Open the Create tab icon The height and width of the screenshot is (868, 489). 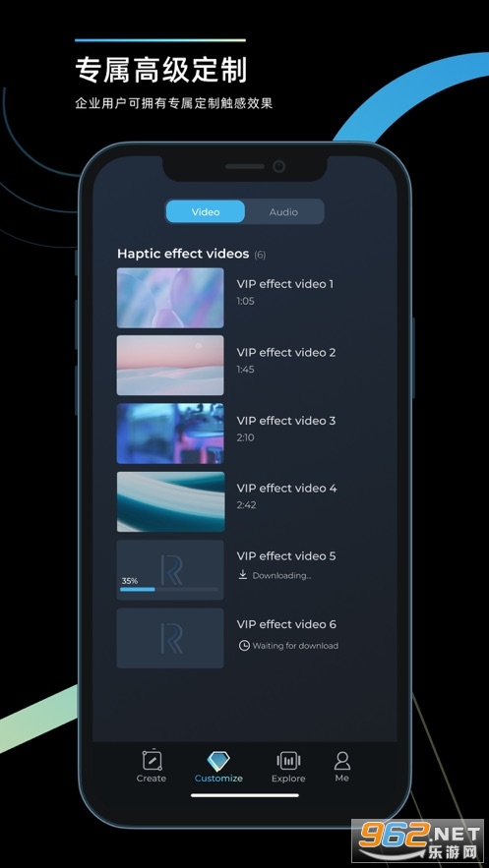[x=152, y=760]
